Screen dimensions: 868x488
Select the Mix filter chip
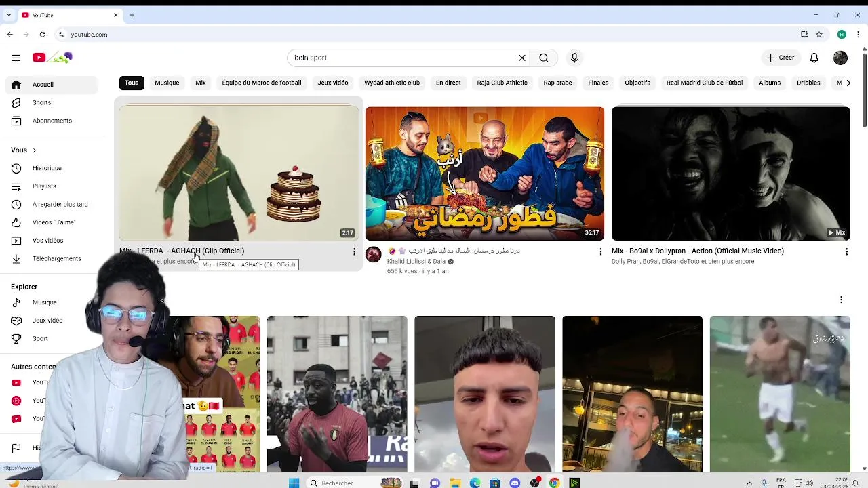point(201,83)
